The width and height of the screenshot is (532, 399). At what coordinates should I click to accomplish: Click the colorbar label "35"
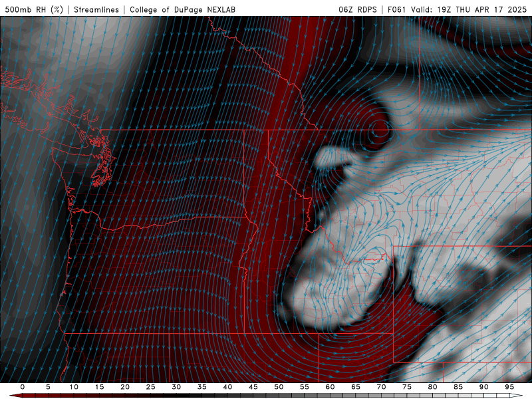coord(202,387)
